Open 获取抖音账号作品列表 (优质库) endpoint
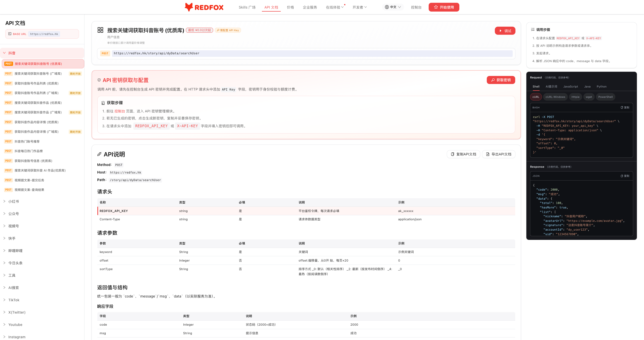 click(43, 83)
